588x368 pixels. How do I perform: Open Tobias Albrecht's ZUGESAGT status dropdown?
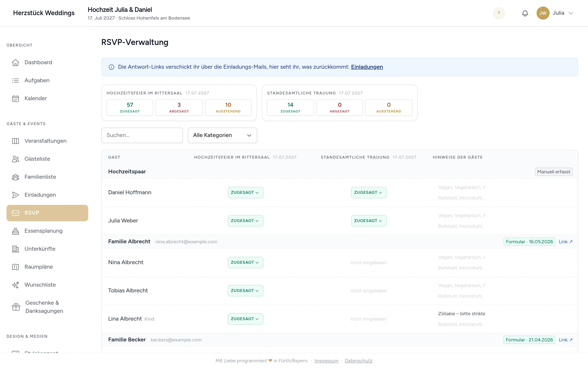[245, 291]
